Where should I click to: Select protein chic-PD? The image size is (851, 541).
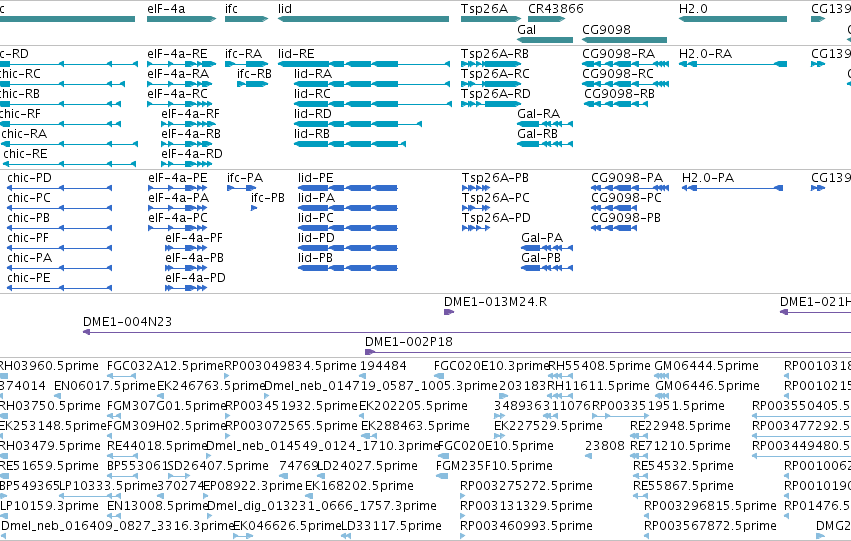click(60, 188)
